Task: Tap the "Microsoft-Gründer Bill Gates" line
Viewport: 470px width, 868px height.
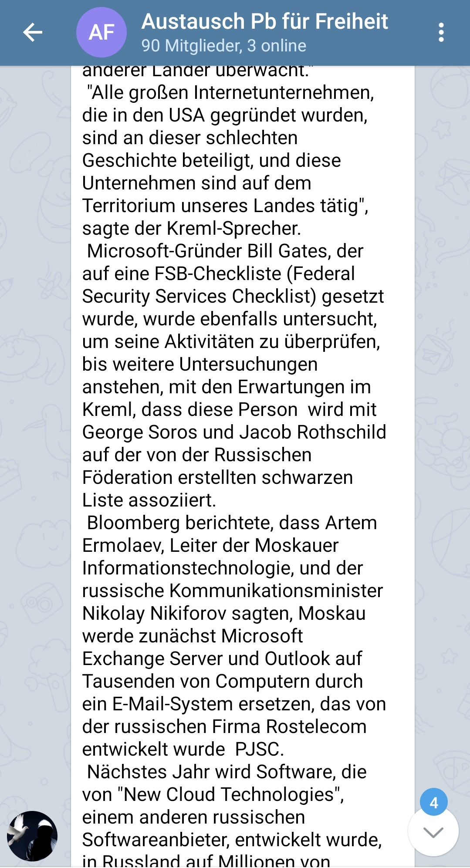Action: pyautogui.click(x=225, y=251)
